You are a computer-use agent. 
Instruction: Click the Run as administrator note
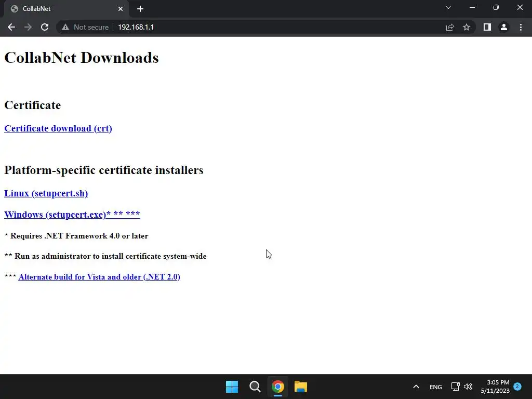pyautogui.click(x=105, y=256)
